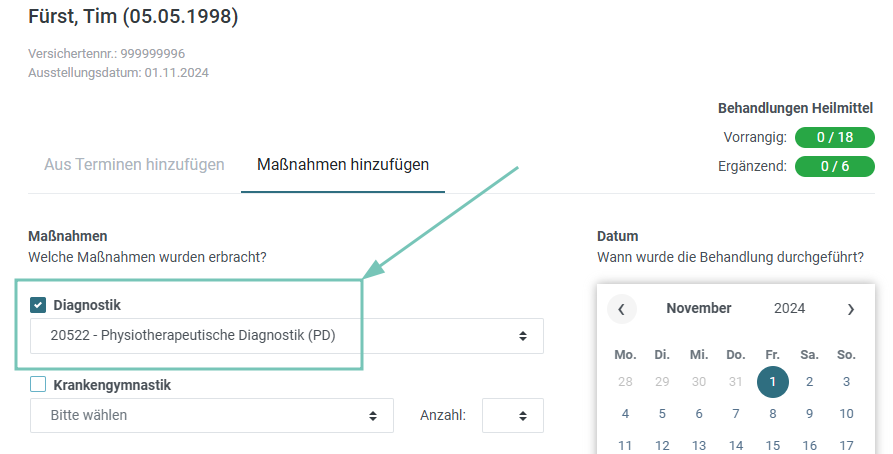Pick November 8 in the calendar
893x454 pixels.
(x=773, y=414)
